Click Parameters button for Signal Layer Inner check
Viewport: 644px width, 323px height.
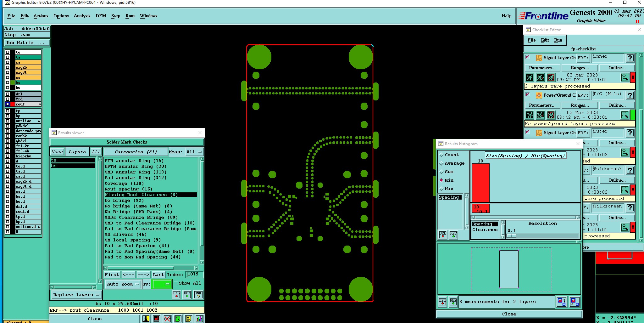click(x=542, y=68)
